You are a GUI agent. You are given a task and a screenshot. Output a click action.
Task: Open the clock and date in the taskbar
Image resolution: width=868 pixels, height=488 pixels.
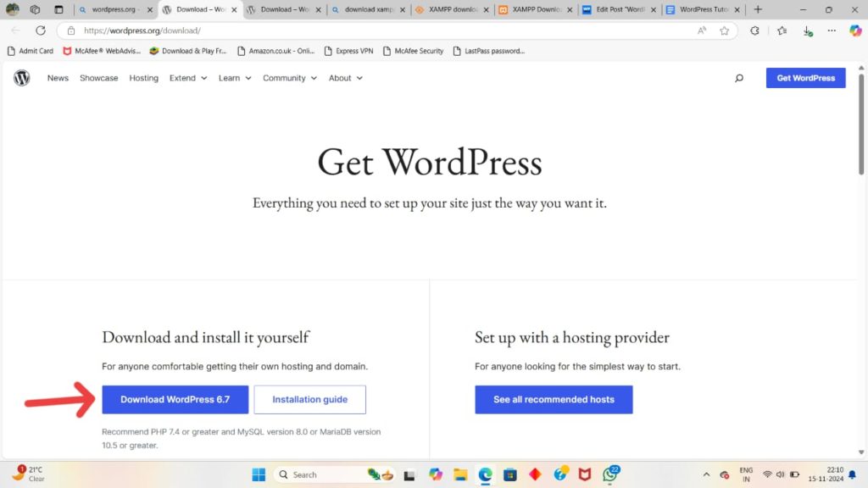click(x=826, y=474)
